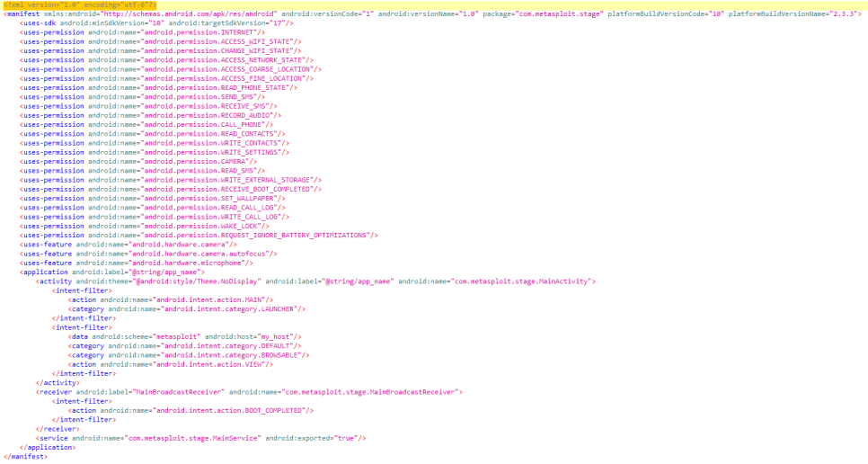Select the READ_SMS permission line
The width and height of the screenshot is (868, 464).
[142, 171]
